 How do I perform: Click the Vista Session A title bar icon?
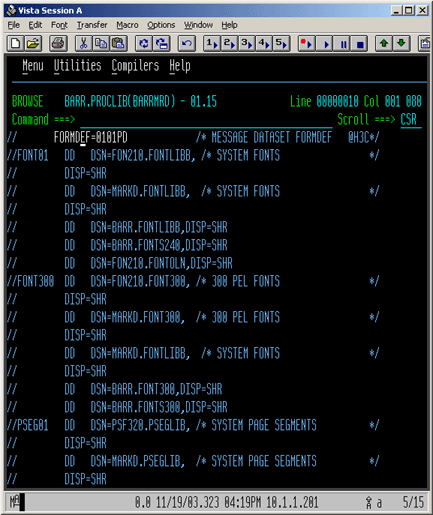point(11,11)
